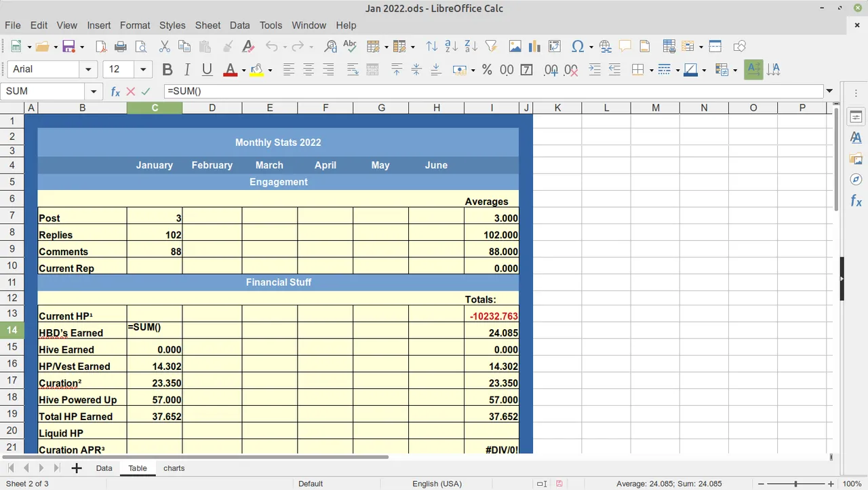This screenshot has width=868, height=490.
Task: Insert Chart via toolbar icon
Action: click(x=534, y=46)
